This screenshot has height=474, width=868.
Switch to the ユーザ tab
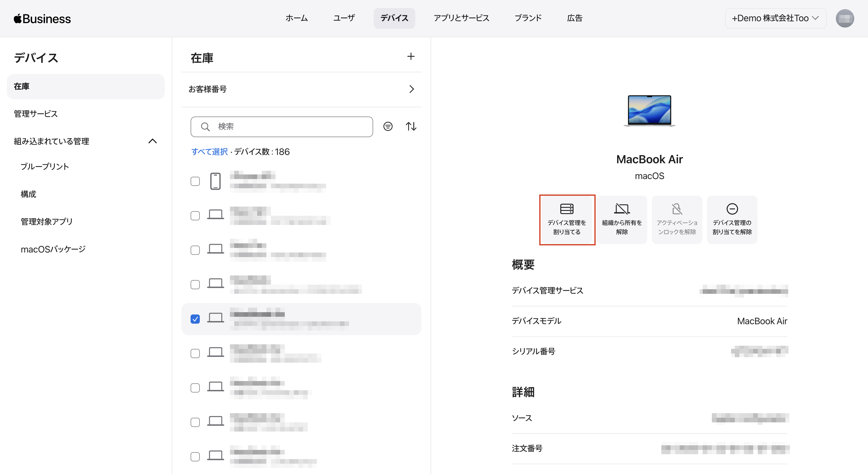344,18
